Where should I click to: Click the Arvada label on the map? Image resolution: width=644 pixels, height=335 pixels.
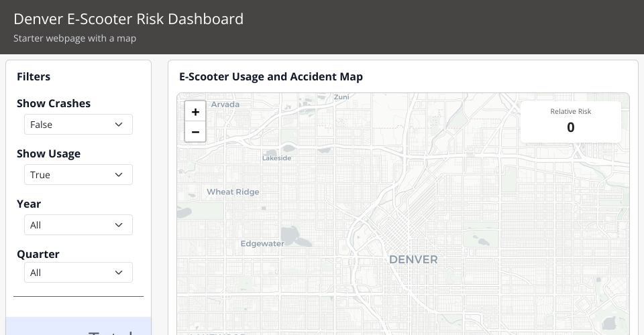coord(225,105)
